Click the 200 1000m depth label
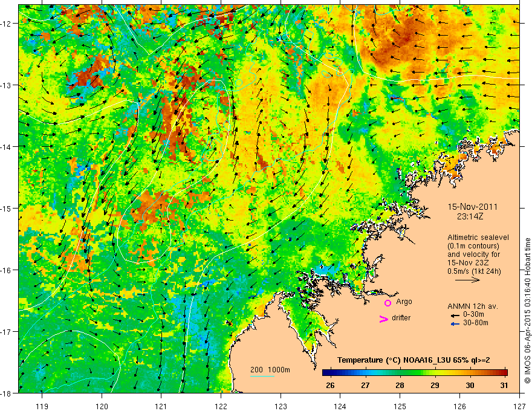The height and width of the screenshot is (411, 532). [x=270, y=370]
